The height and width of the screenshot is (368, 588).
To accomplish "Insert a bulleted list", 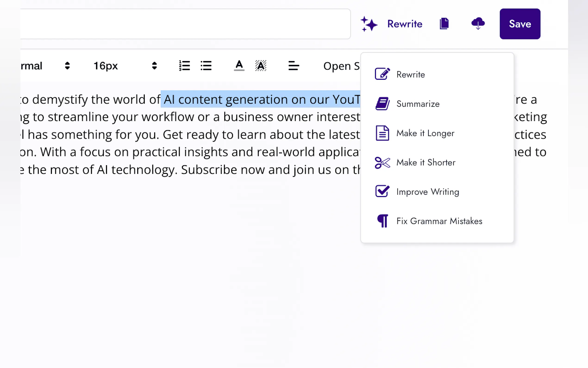I will coord(206,66).
